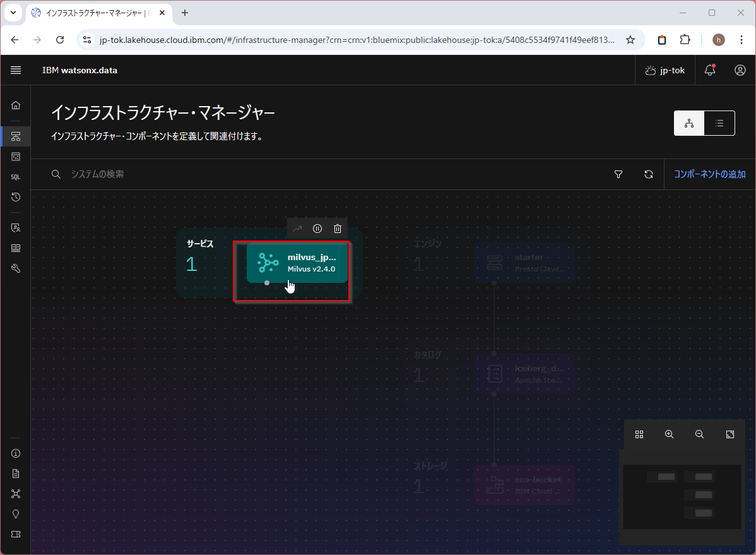Screen dimensions: 756x555
Task: Close the インフラストラクチャー・マネージャー tab
Action: coord(162,13)
